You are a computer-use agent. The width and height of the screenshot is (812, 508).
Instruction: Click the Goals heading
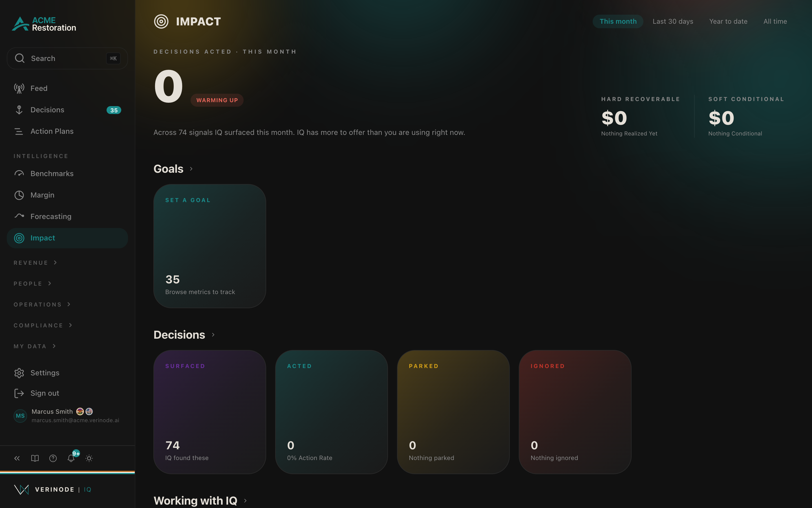tap(168, 169)
